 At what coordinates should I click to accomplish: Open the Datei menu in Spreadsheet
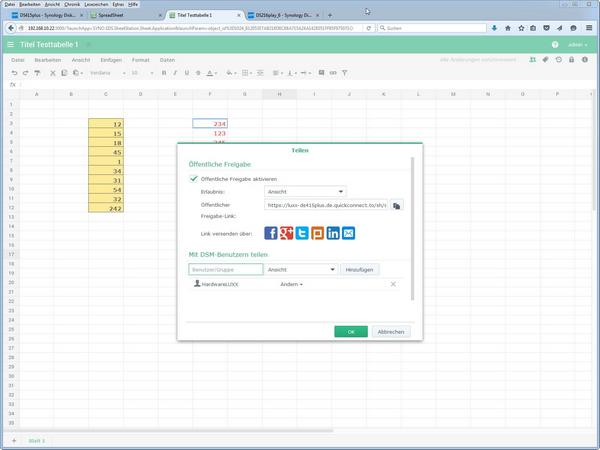point(18,60)
